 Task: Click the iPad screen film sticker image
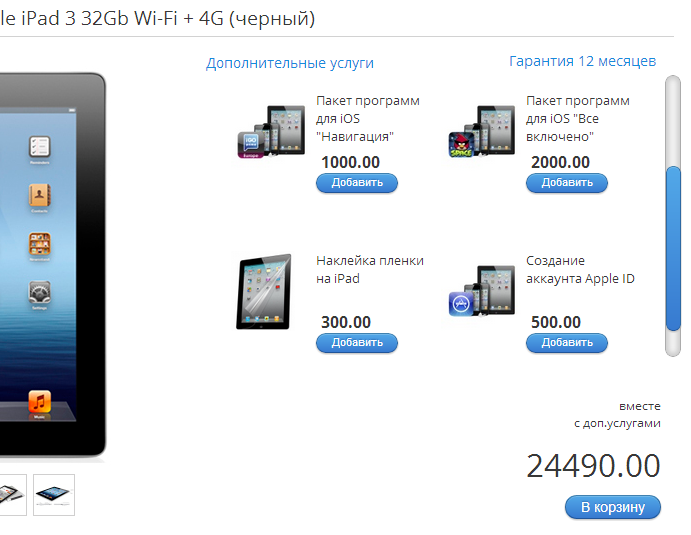tap(264, 292)
